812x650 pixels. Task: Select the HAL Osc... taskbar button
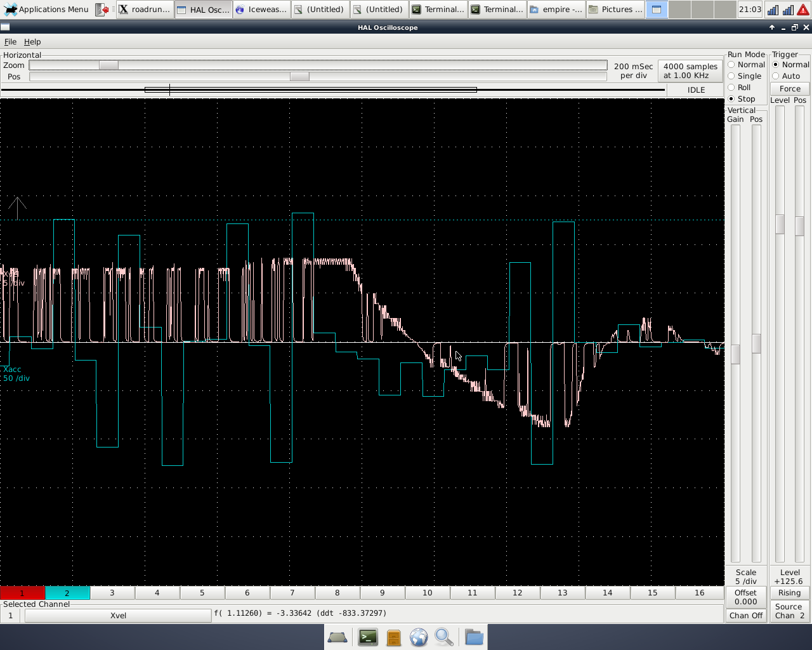[204, 10]
